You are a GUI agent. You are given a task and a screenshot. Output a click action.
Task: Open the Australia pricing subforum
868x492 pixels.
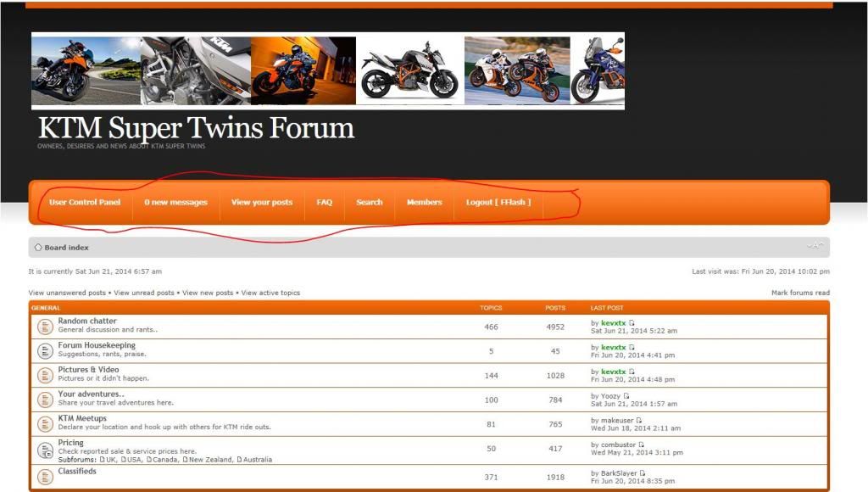click(258, 459)
